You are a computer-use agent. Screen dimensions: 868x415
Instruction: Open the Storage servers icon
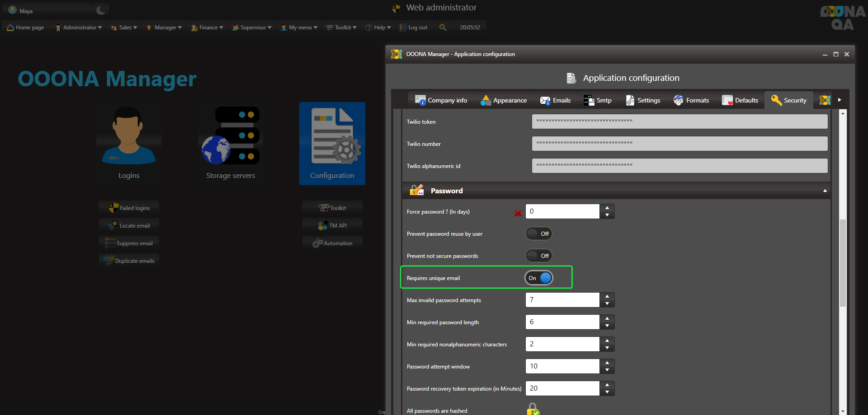(x=231, y=135)
